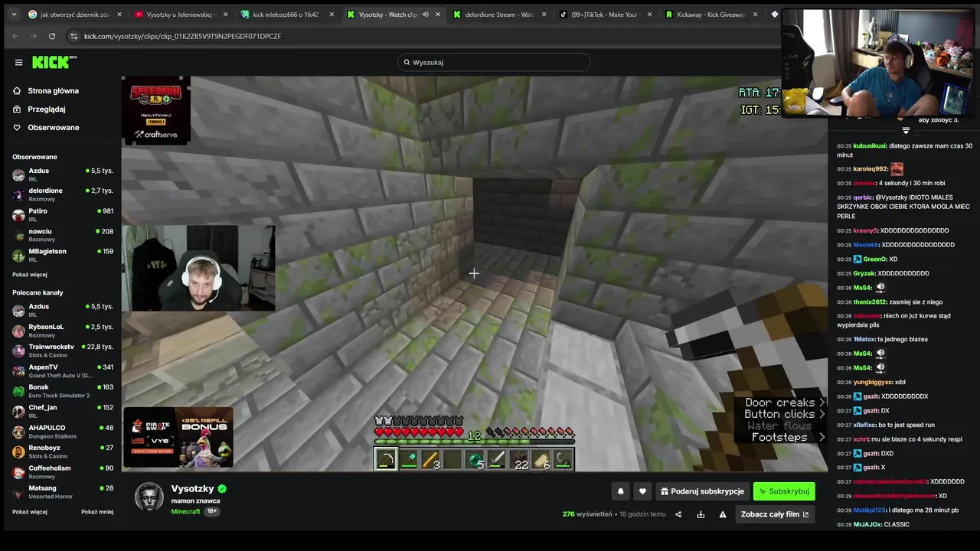Open the AHAPULCO avatar
Viewport: 980px width, 551px height.
(x=18, y=431)
